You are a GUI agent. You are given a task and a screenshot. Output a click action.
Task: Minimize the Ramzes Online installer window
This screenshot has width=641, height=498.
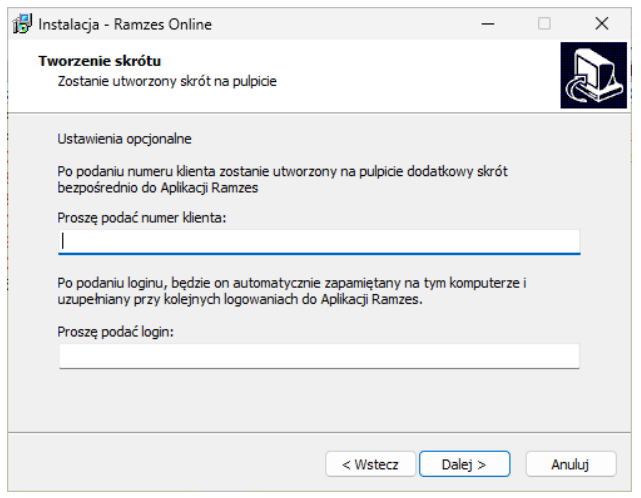(487, 24)
